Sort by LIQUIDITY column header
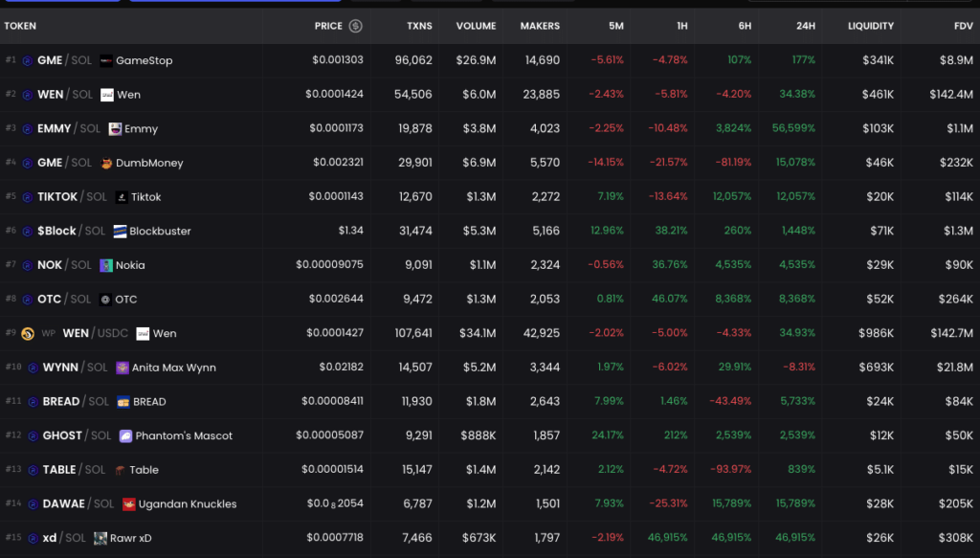Viewport: 980px width, 558px height. [x=870, y=26]
